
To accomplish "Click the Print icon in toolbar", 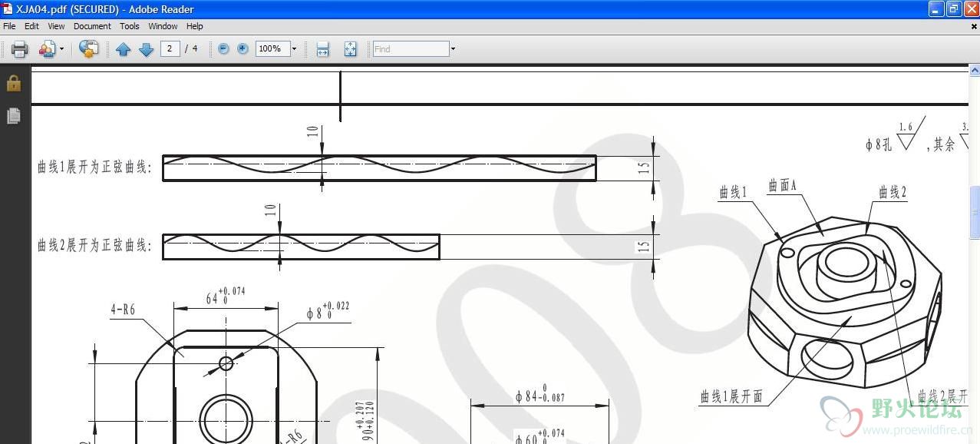I will tap(20, 49).
